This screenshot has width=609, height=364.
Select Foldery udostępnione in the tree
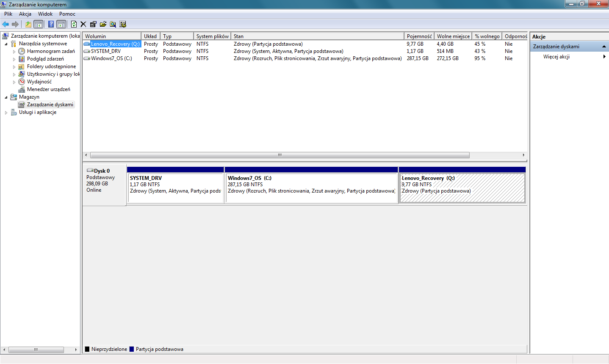[51, 66]
